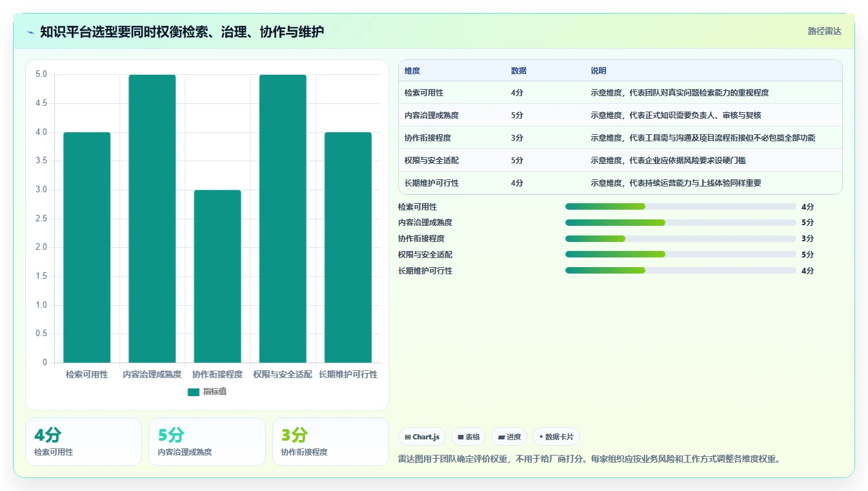Select the 数据卡片 chip
The image size is (868, 491).
(x=556, y=437)
